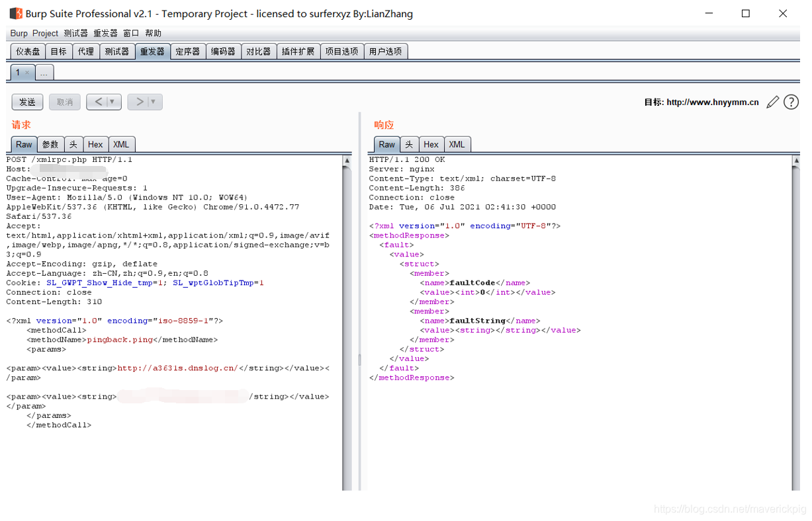Click Content-Length: 386 response header
Screen dimensions: 812x521
click(x=417, y=188)
